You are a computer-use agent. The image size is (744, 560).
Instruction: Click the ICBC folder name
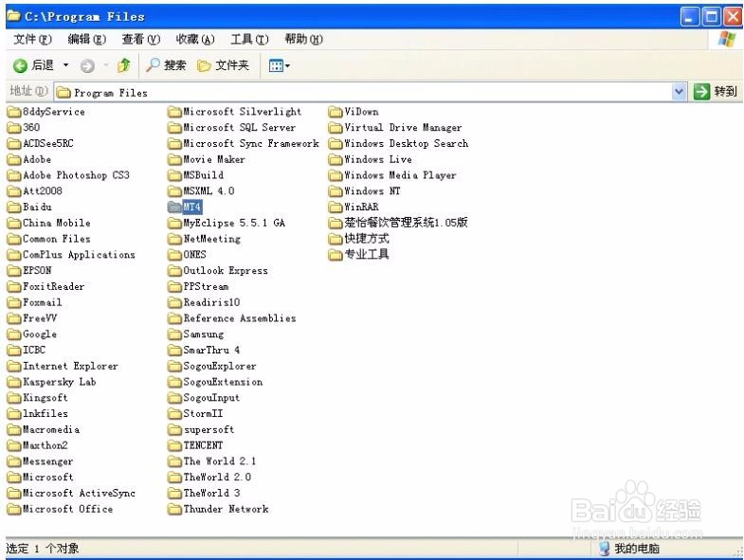click(x=34, y=350)
